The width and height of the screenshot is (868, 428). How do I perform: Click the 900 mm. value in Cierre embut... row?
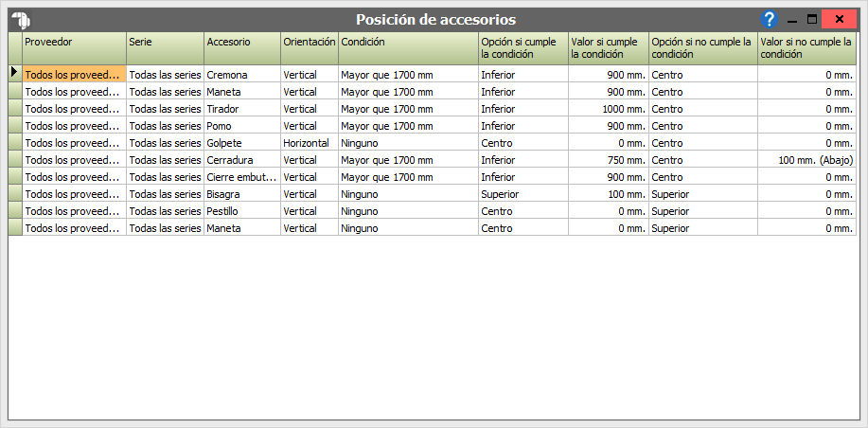tap(609, 177)
